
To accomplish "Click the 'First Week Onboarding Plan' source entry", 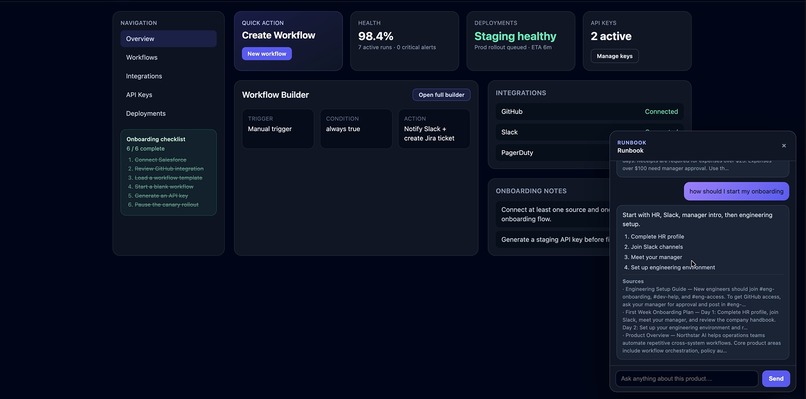I will tap(701, 319).
